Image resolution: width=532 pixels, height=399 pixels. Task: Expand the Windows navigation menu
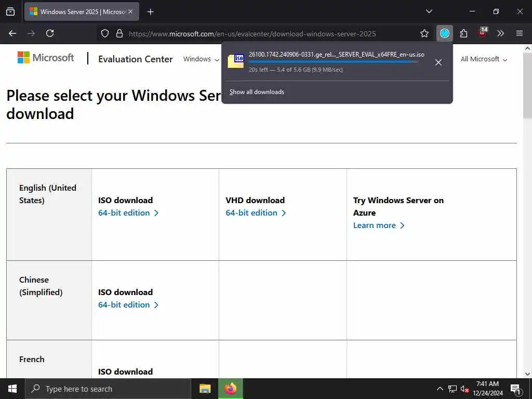tap(201, 59)
